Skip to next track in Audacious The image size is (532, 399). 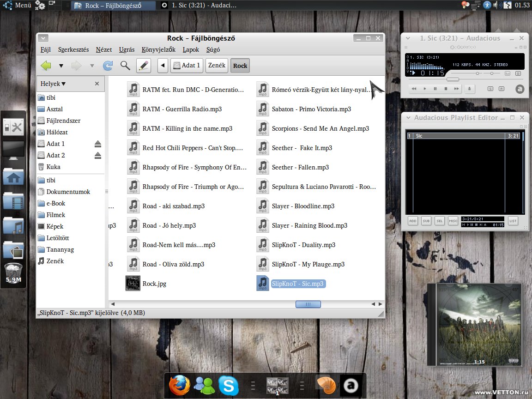(x=456, y=89)
